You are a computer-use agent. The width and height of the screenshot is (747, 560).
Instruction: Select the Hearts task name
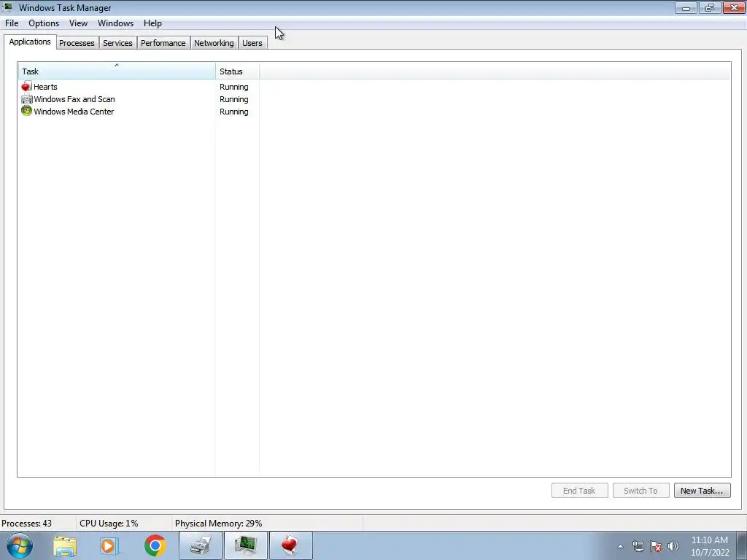coord(45,87)
